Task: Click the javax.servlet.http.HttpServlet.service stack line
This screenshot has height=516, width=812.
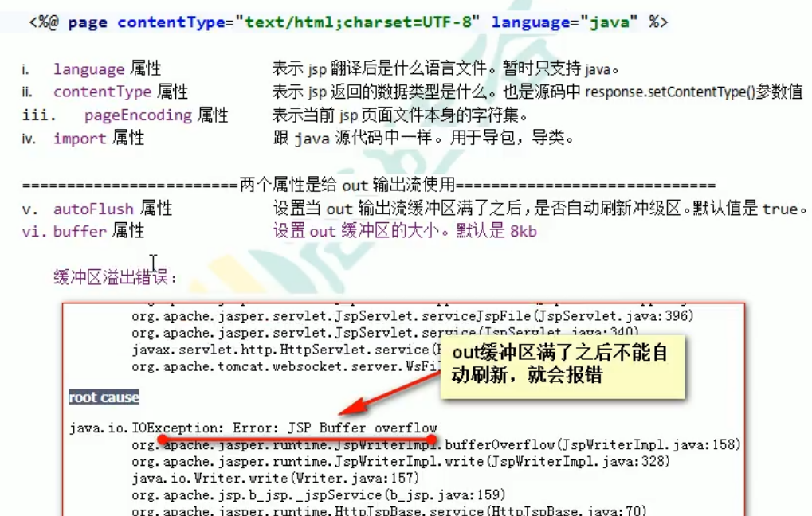Action: tap(284, 350)
